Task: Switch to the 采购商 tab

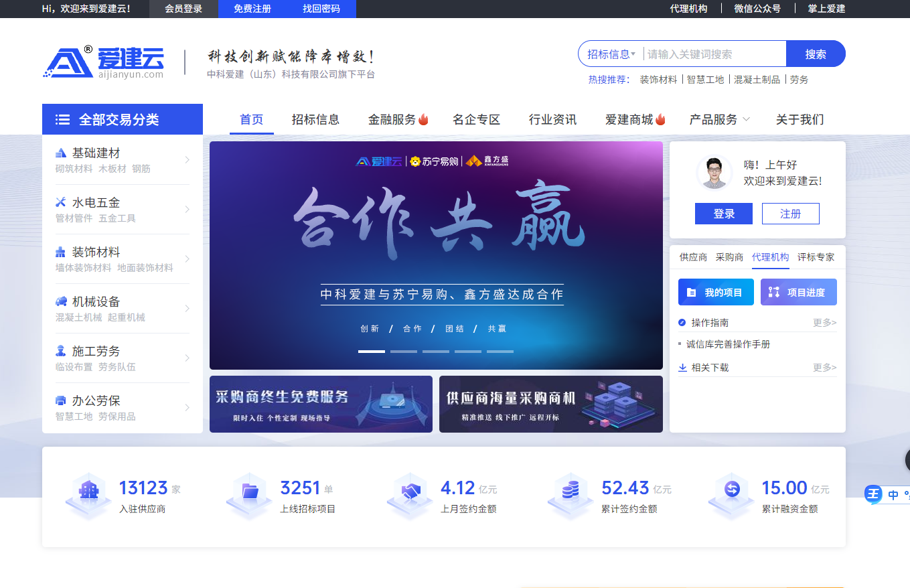Action: 729,257
